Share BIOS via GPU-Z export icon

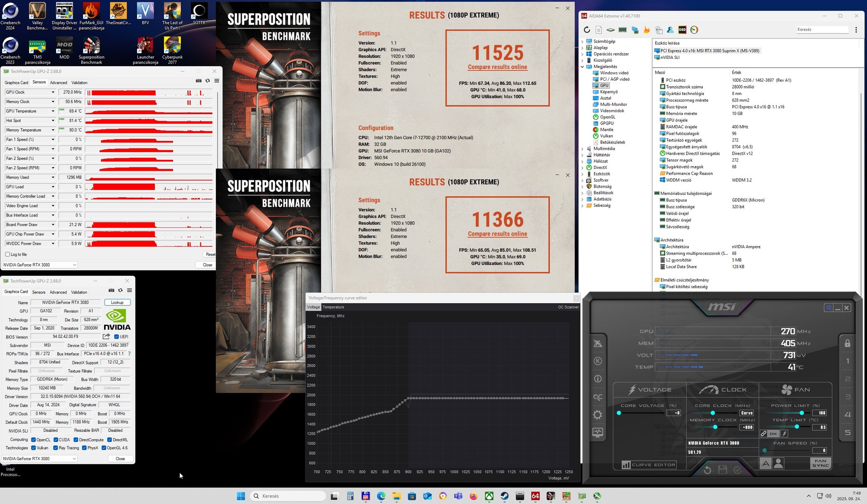point(106,336)
